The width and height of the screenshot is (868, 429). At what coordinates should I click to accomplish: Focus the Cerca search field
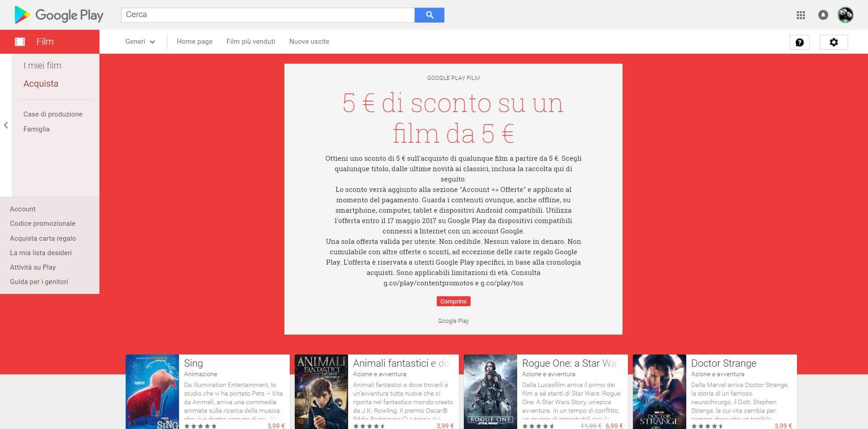click(268, 15)
